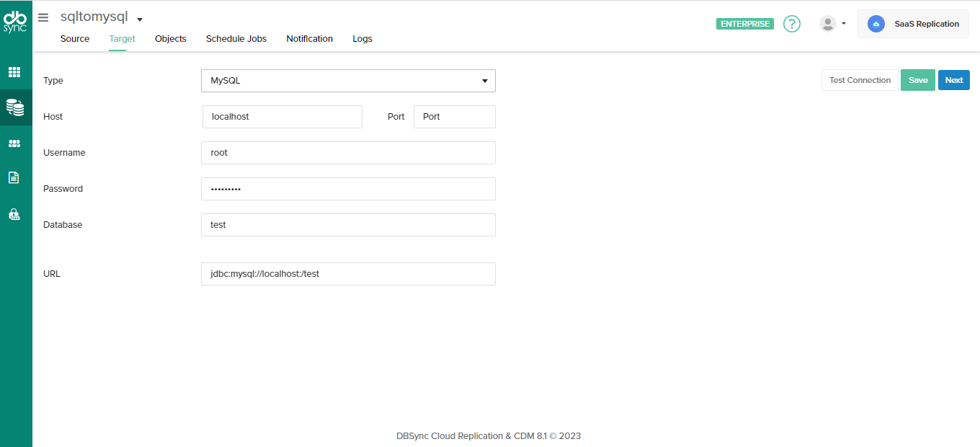Viewport: 980px width, 447px height.
Task: Select the database replication sidebar icon
Action: pos(14,107)
